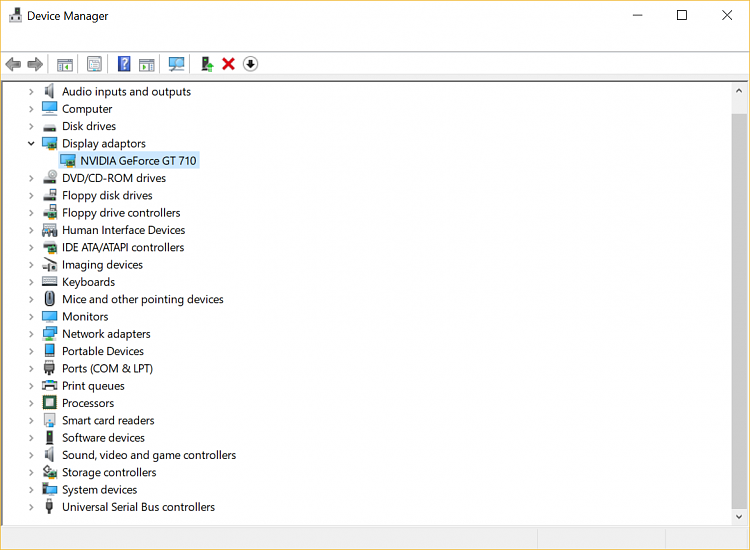Expand the Portable Devices chevron
The height and width of the screenshot is (550, 750).
click(31, 351)
